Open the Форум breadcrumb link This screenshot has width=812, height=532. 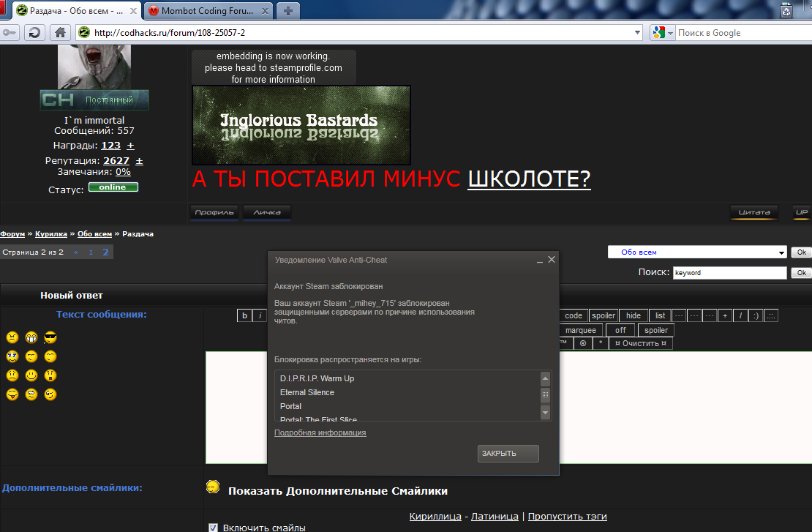pos(12,234)
